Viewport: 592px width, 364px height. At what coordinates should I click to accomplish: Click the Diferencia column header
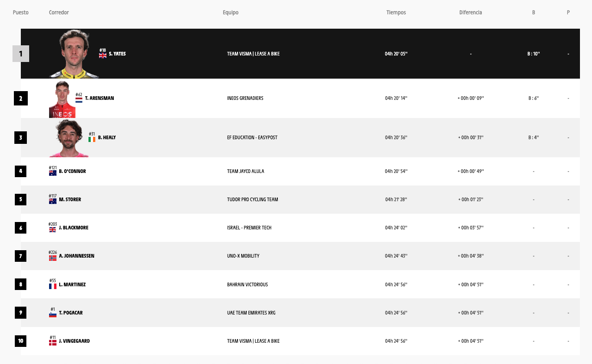click(471, 12)
